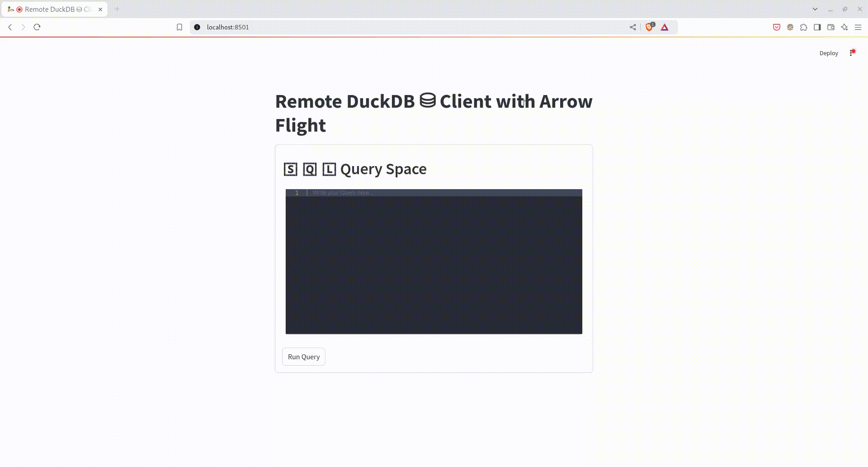Open the browser hamburger menu

(x=858, y=27)
